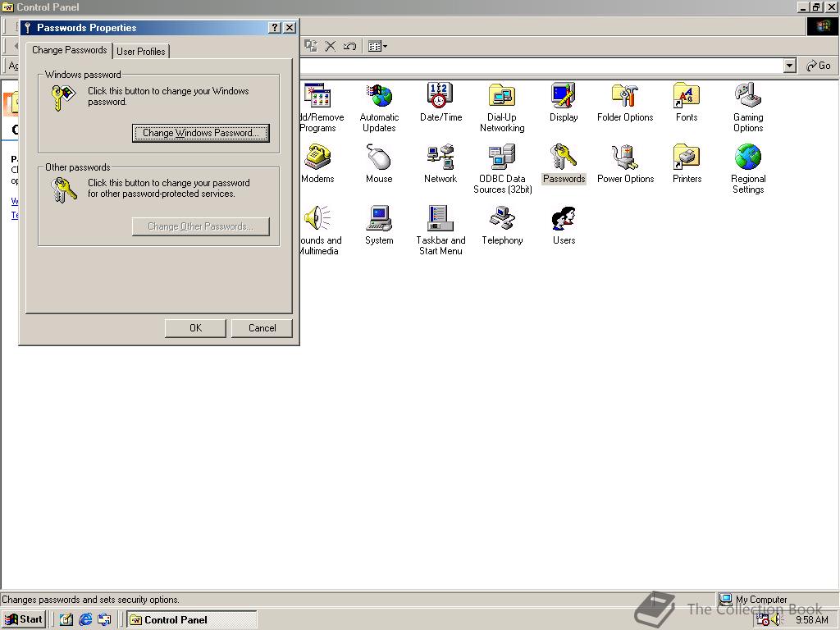Click the dialog help question mark button
840x630 pixels.
[274, 28]
